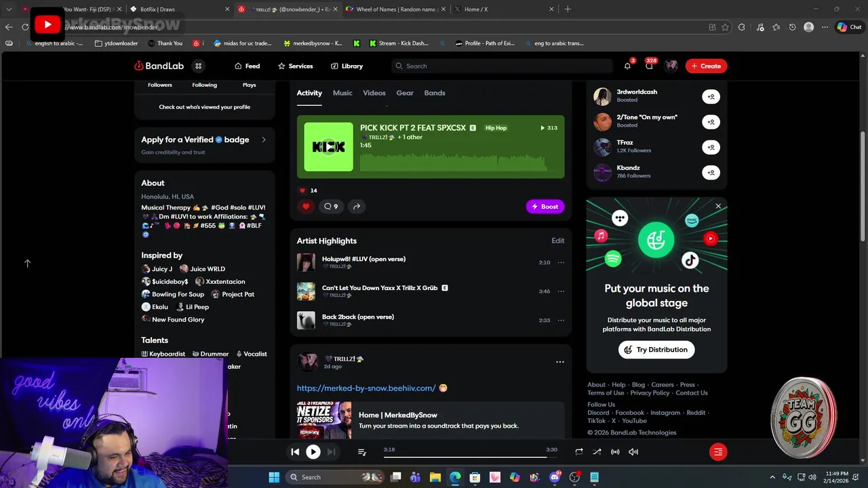The width and height of the screenshot is (868, 488).
Task: Open more options for Holupw8! #LUV track
Action: coord(561,262)
